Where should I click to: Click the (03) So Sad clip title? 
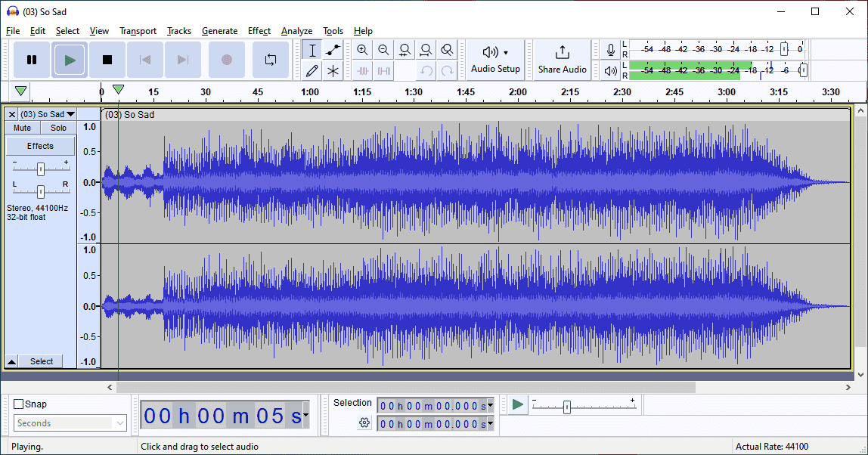point(130,115)
